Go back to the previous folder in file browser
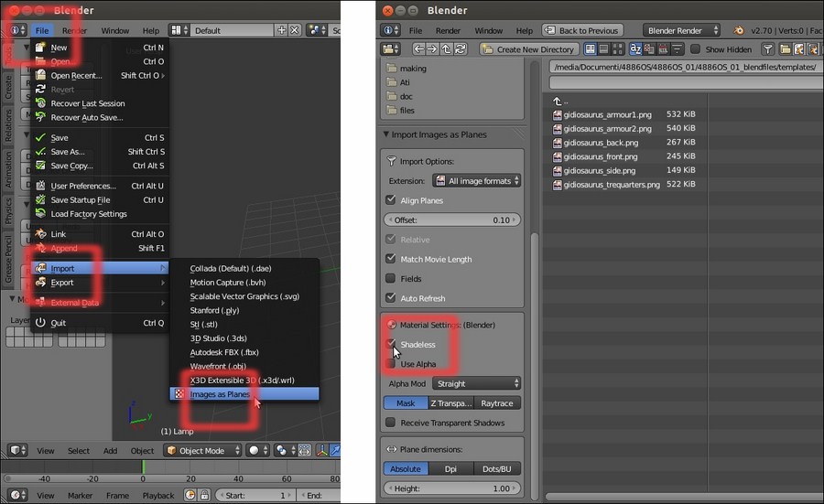Screen dimensions: 824x504 [418, 48]
